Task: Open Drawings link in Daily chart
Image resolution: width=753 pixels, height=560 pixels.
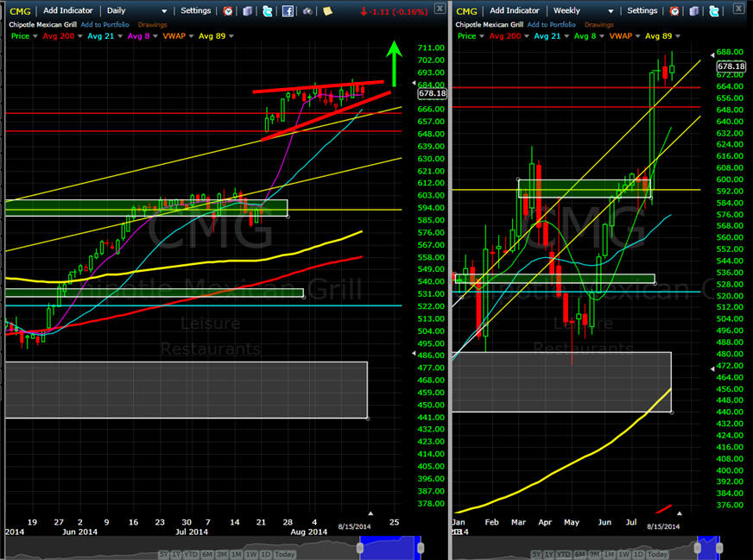Action: point(152,24)
